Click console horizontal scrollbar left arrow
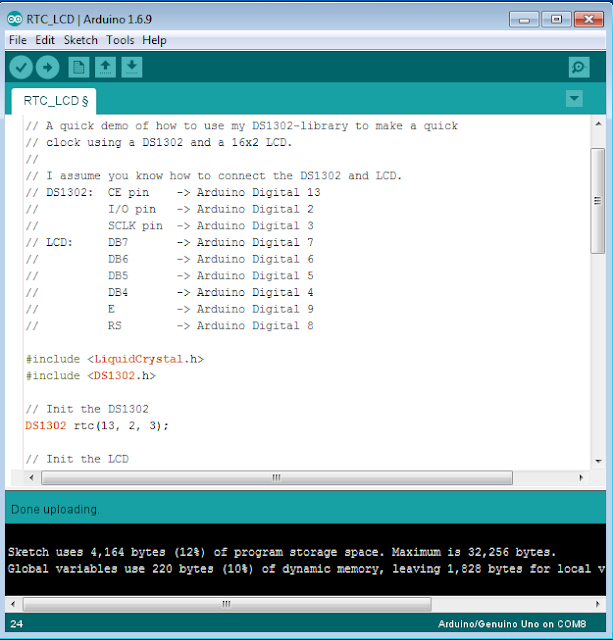This screenshot has height=640, width=613. point(13,604)
